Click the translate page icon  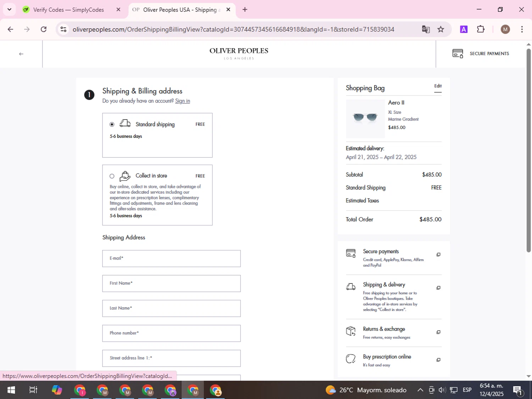click(426, 29)
